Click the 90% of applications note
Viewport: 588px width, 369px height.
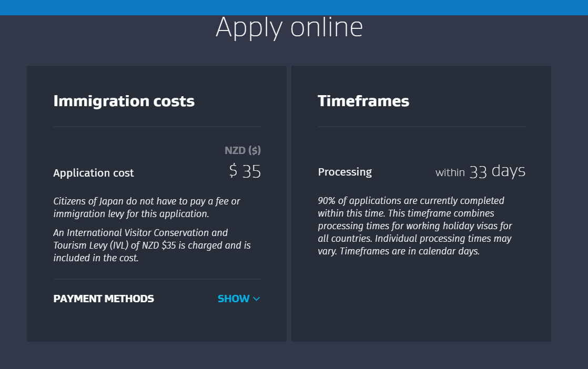[x=415, y=225]
